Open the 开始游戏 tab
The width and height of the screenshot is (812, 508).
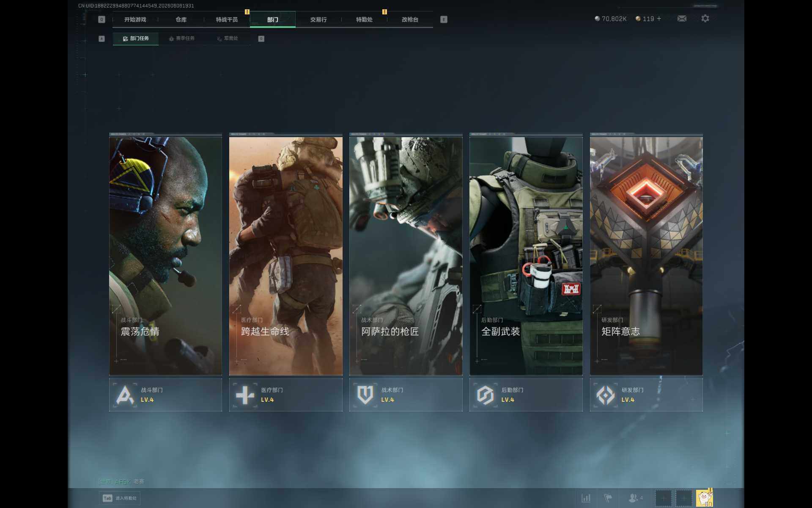pos(135,19)
